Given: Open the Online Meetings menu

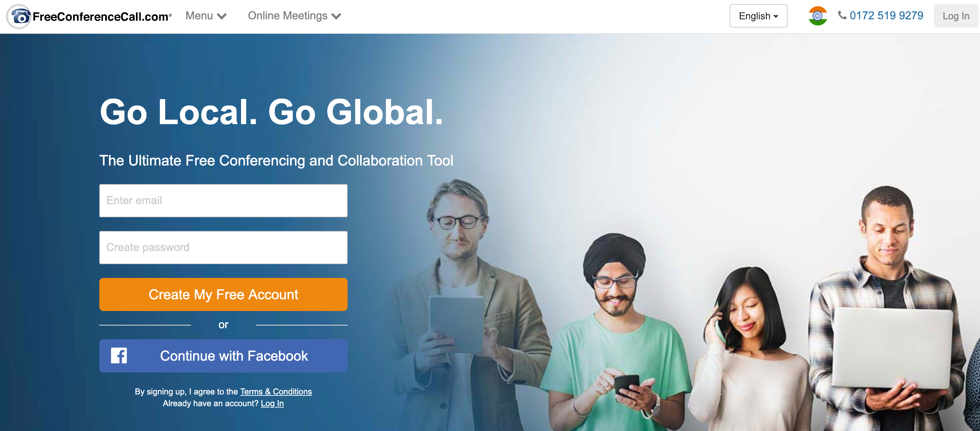Looking at the screenshot, I should 294,16.
